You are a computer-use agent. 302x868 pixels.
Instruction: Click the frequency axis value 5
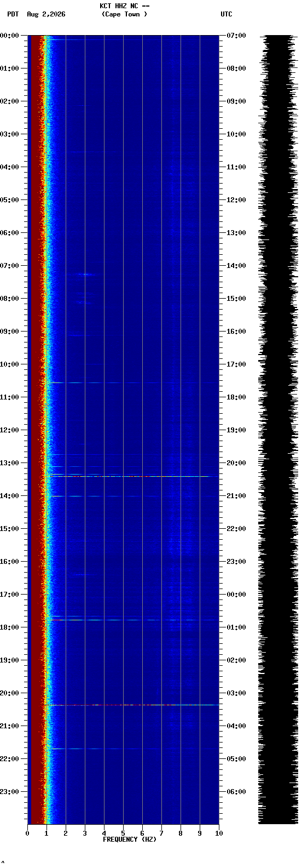click(x=123, y=833)
